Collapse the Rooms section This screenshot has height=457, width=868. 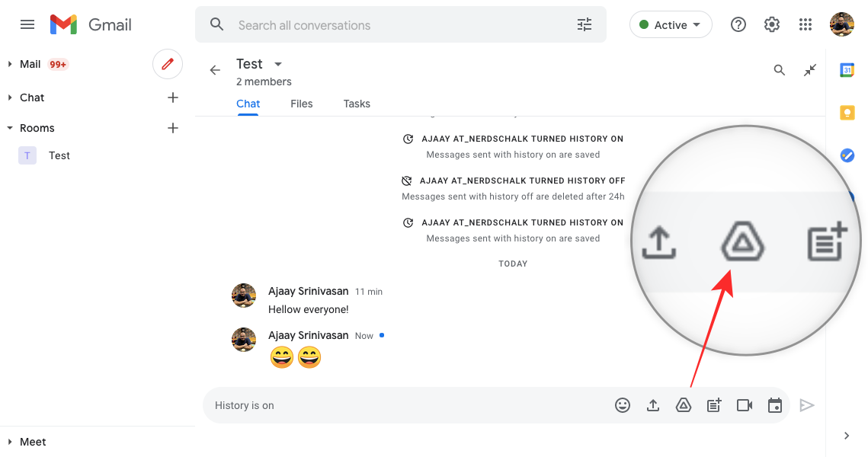(10, 129)
